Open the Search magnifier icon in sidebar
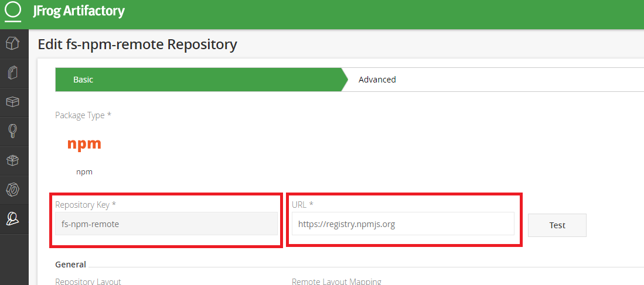Image resolution: width=644 pixels, height=285 pixels. 13,132
